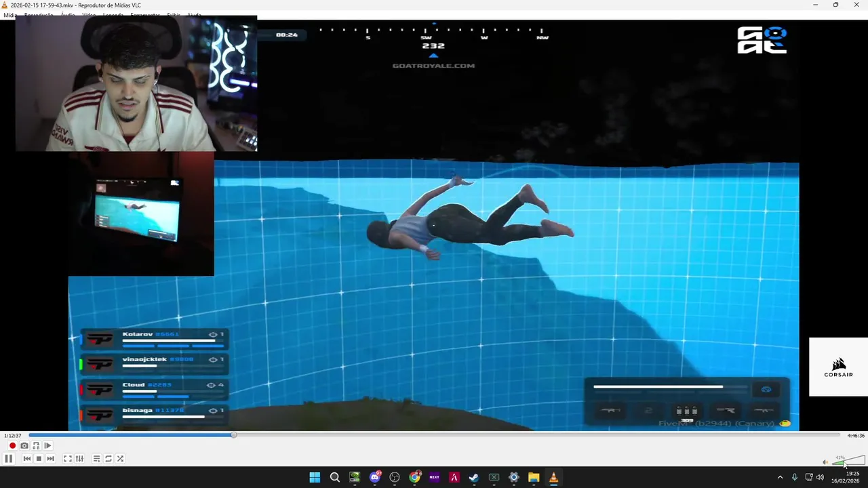Open the NZXT app in taskbar
This screenshot has width=868, height=488.
435,477
